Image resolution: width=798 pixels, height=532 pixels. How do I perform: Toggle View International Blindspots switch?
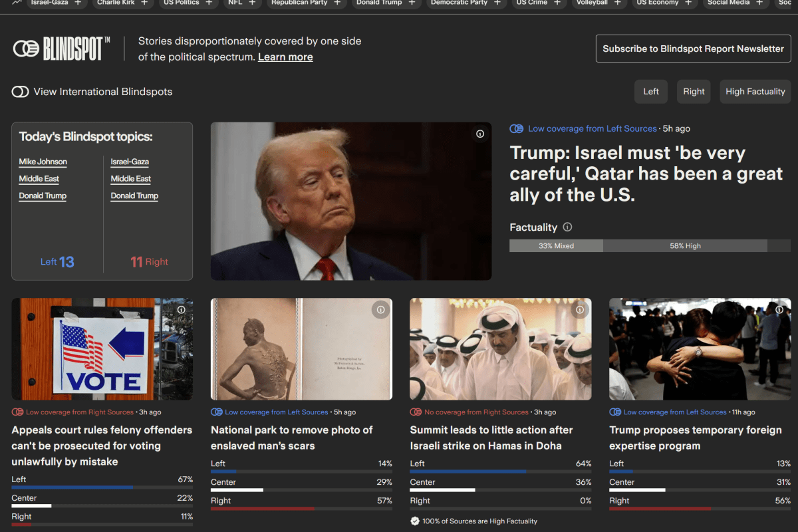coord(20,92)
